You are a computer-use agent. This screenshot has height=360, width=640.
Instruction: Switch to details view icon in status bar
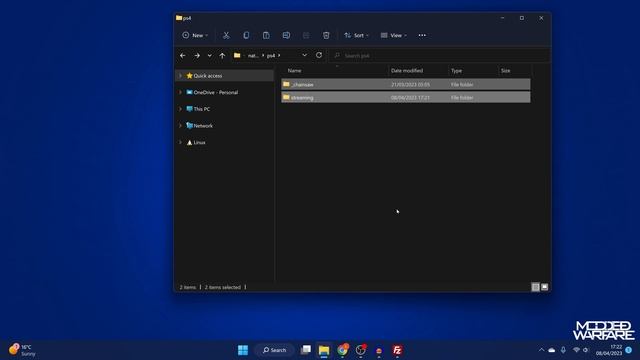tap(536, 287)
